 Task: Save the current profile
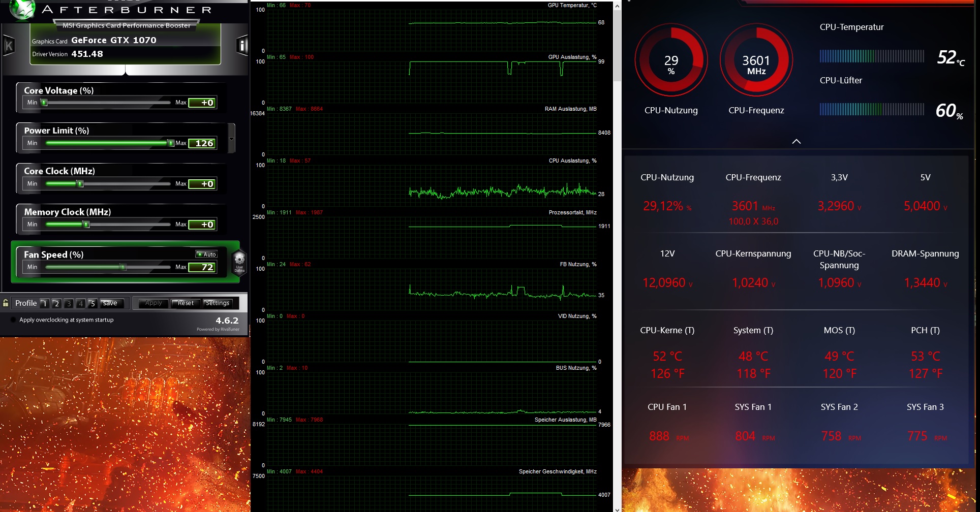click(x=110, y=303)
